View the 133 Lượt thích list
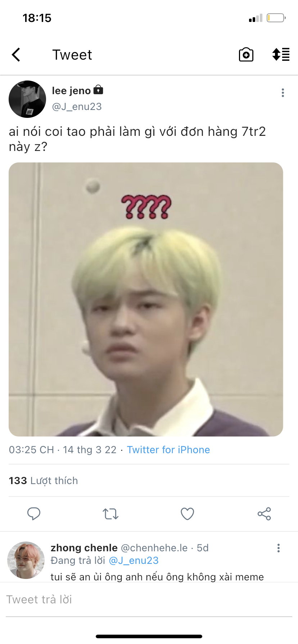 43,480
